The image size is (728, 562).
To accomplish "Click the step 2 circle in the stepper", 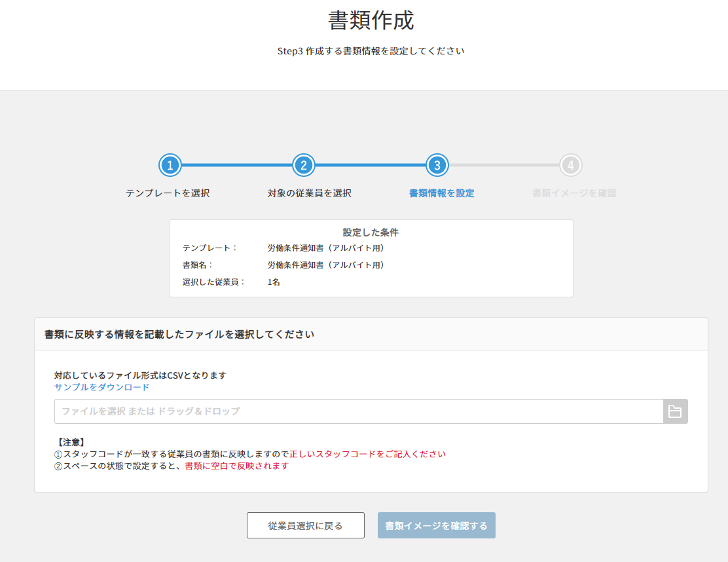I will pyautogui.click(x=303, y=166).
